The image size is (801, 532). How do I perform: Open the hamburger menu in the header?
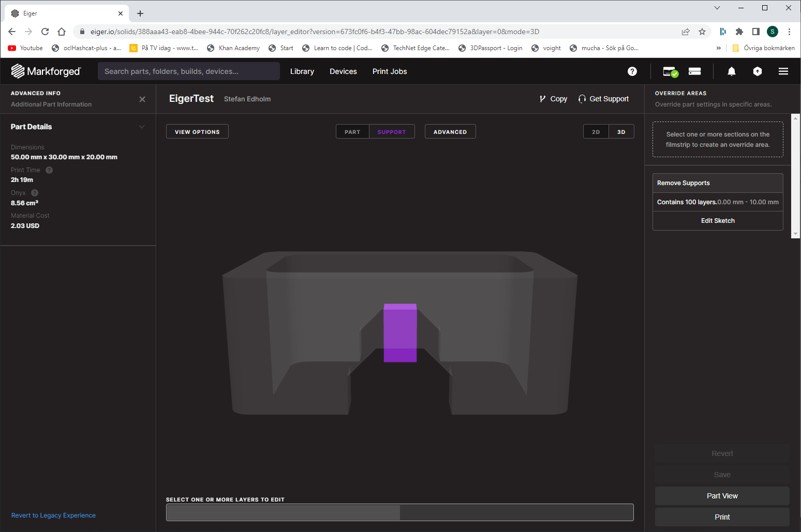(783, 71)
